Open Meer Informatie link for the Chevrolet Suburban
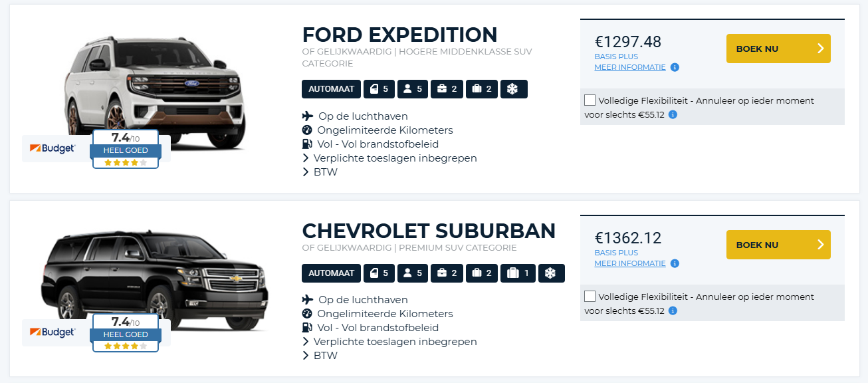The height and width of the screenshot is (383, 868). tap(630, 263)
